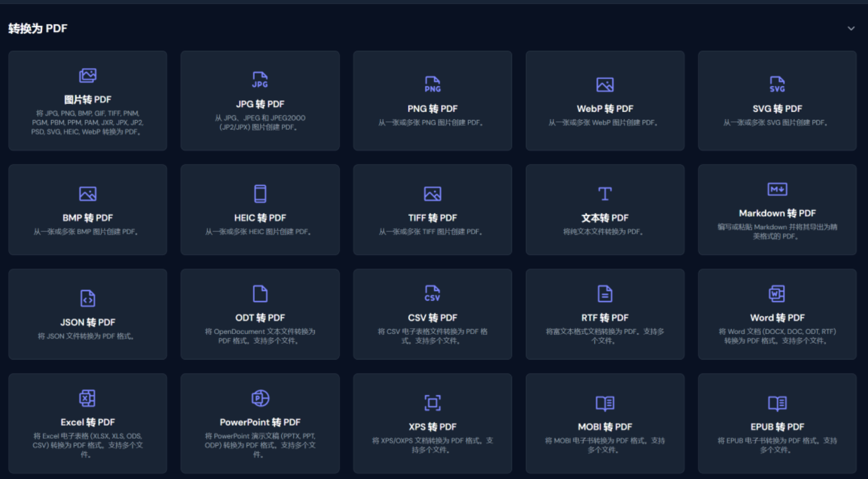Click description 从一张或多张 SVG 图片创建 PDF
Viewport: 868px width, 479px height.
777,123
